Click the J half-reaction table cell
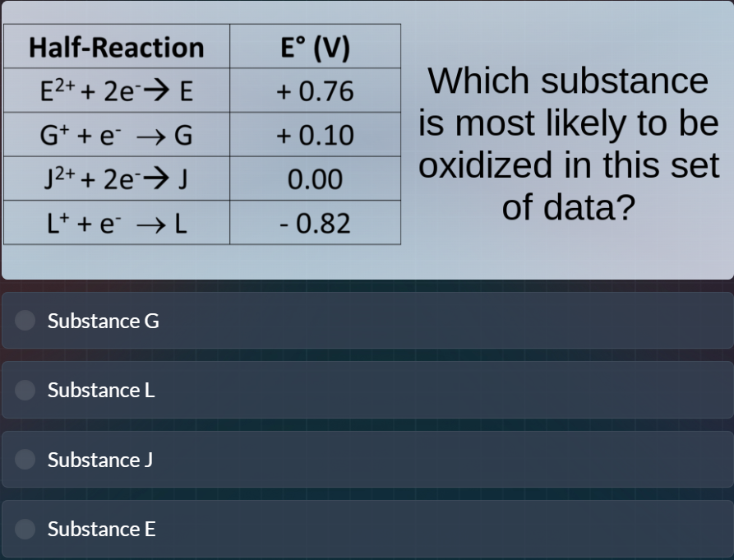This screenshot has width=734, height=560. 115,178
